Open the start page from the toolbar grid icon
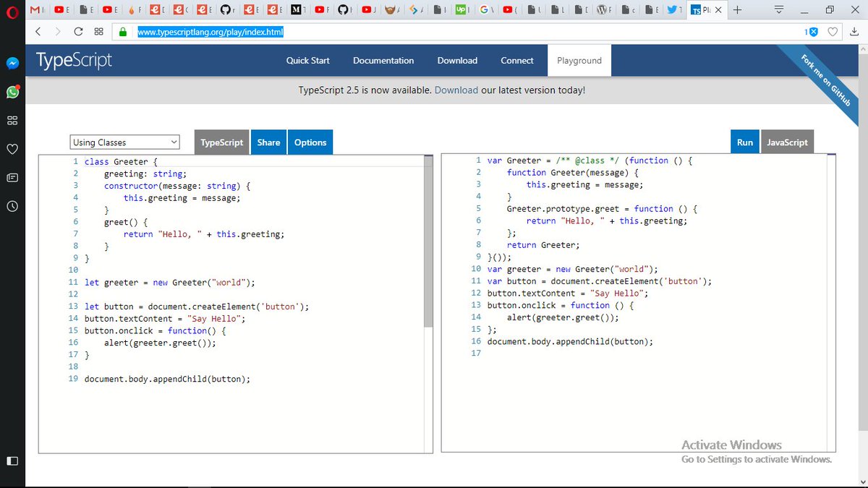868x488 pixels. [x=99, y=32]
